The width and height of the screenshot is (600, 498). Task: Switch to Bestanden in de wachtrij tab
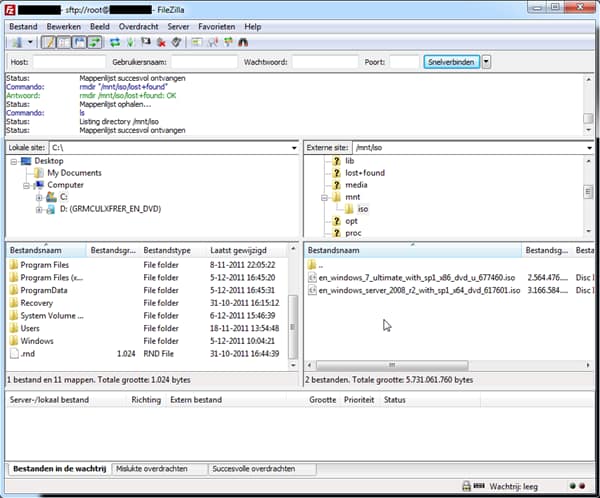point(59,469)
